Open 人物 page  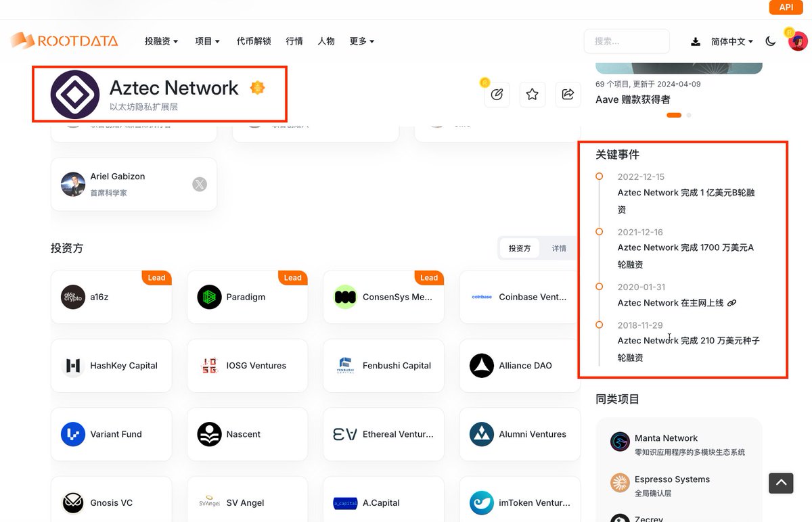click(x=326, y=41)
